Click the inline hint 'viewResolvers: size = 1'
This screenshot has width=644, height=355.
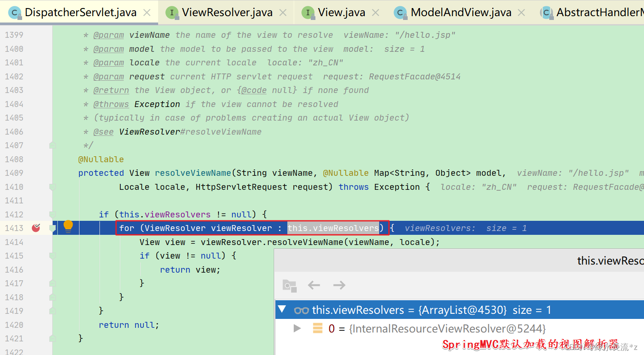click(466, 228)
